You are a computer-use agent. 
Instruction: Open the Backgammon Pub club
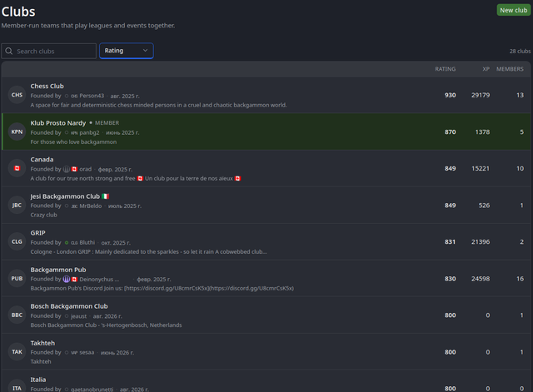[58, 270]
